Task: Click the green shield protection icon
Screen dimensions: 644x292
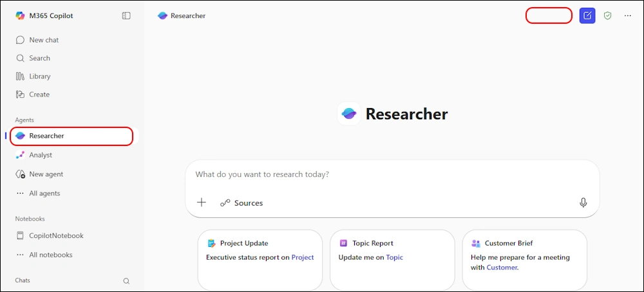Action: click(x=607, y=15)
